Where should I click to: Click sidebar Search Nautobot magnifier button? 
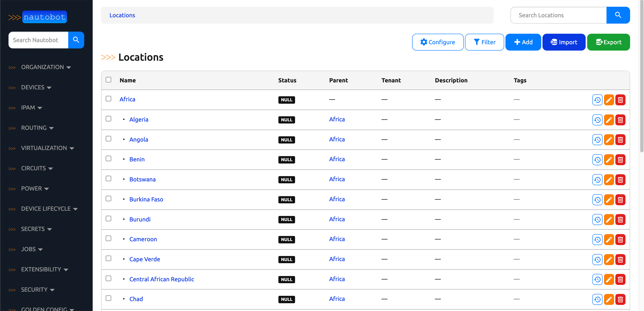tap(76, 40)
